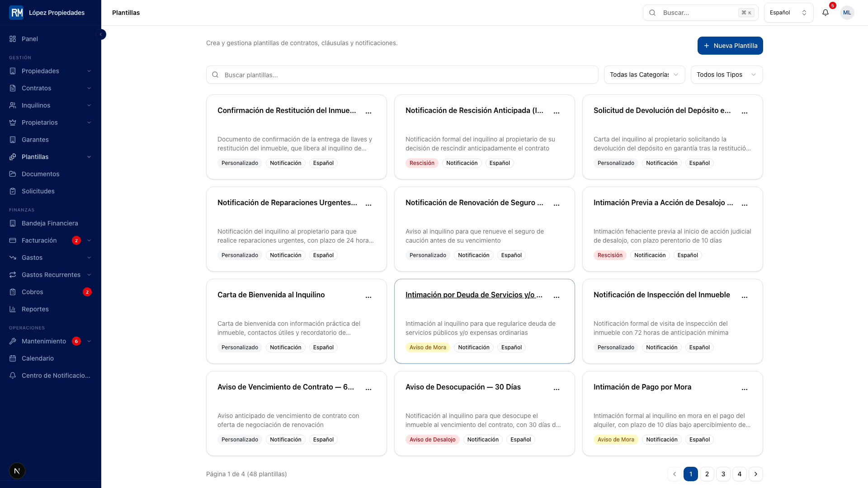Open options for Aviso de Desocupación — 30 Días

pos(557,389)
